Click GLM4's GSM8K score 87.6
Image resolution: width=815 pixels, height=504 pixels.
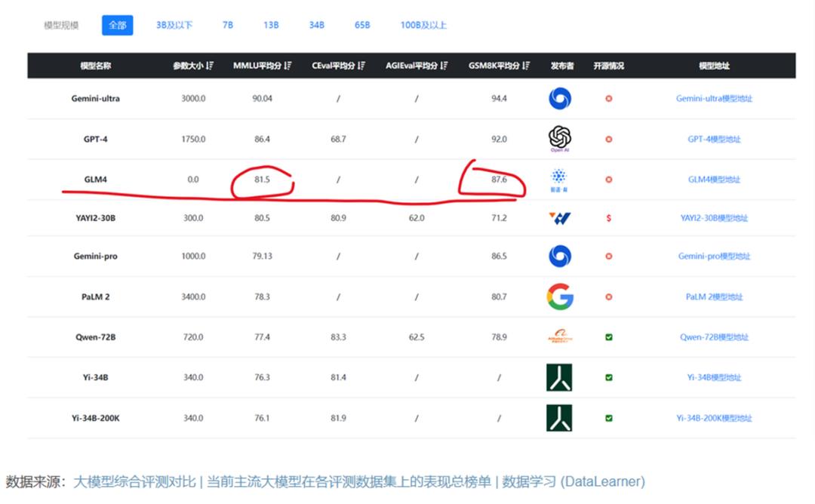coord(499,180)
